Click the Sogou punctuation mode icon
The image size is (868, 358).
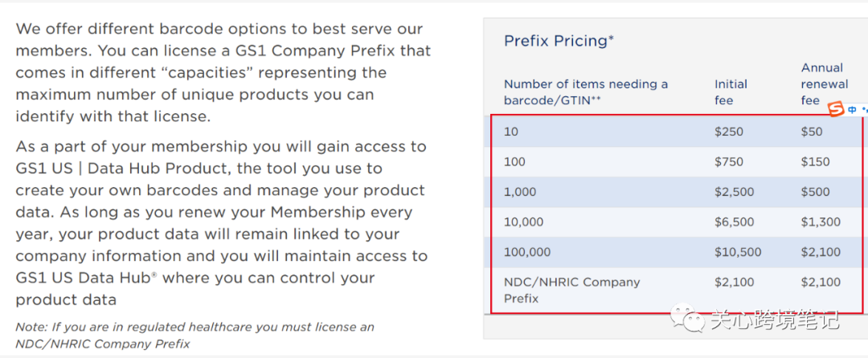click(x=865, y=110)
